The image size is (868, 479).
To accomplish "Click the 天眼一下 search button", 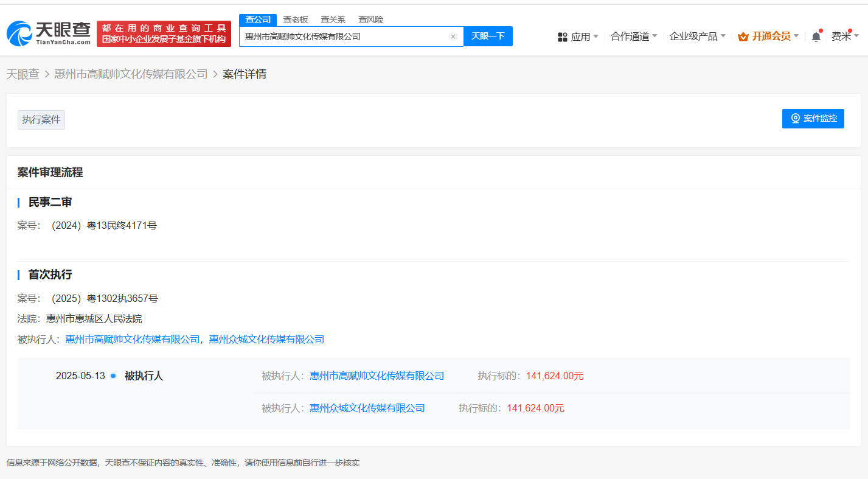I will pos(488,37).
